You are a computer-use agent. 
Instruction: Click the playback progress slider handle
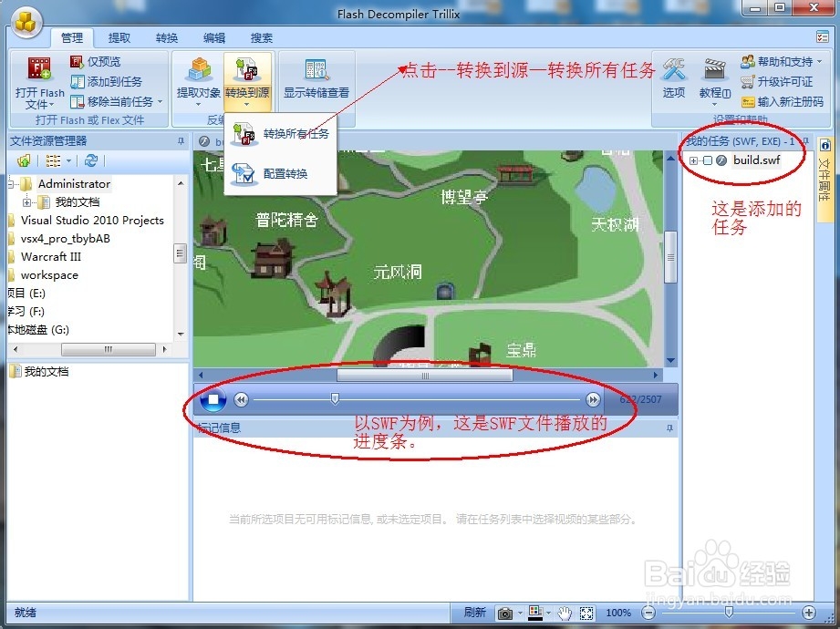pos(335,398)
